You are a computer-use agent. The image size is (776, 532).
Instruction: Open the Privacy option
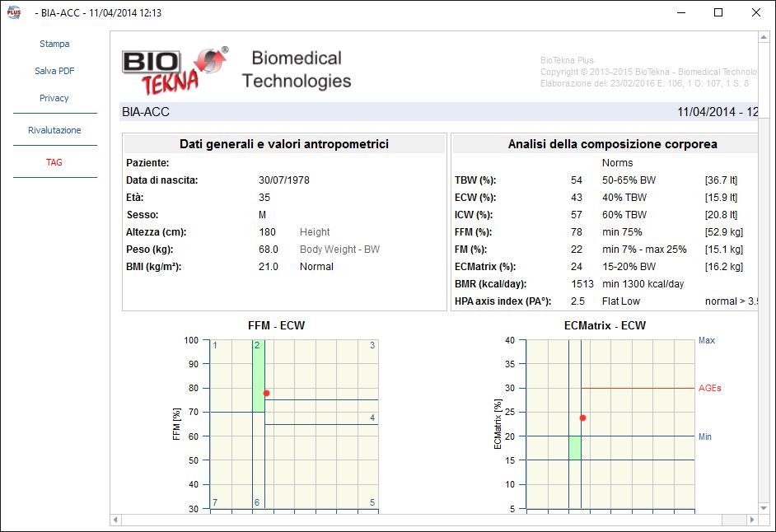pyautogui.click(x=54, y=98)
